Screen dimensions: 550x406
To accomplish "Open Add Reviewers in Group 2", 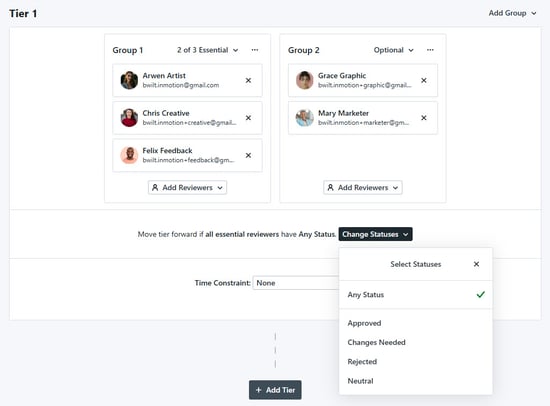I will [x=363, y=187].
